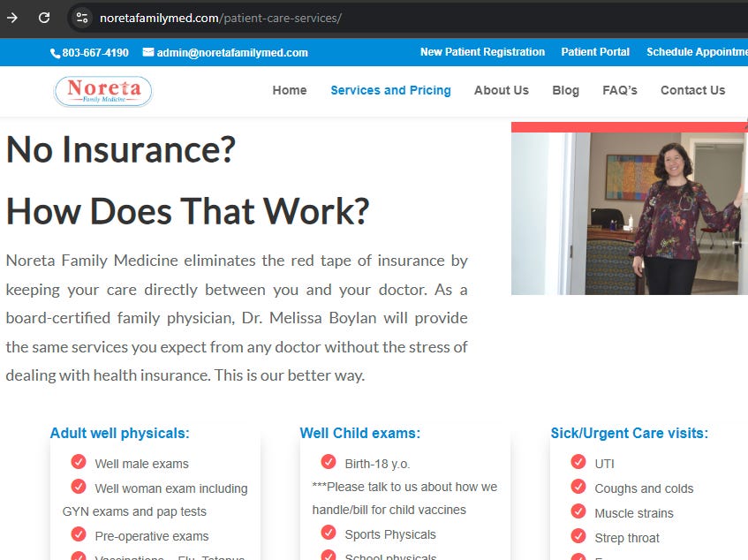Click the check icon next to Strep throat
748x560 pixels.
[x=578, y=536]
